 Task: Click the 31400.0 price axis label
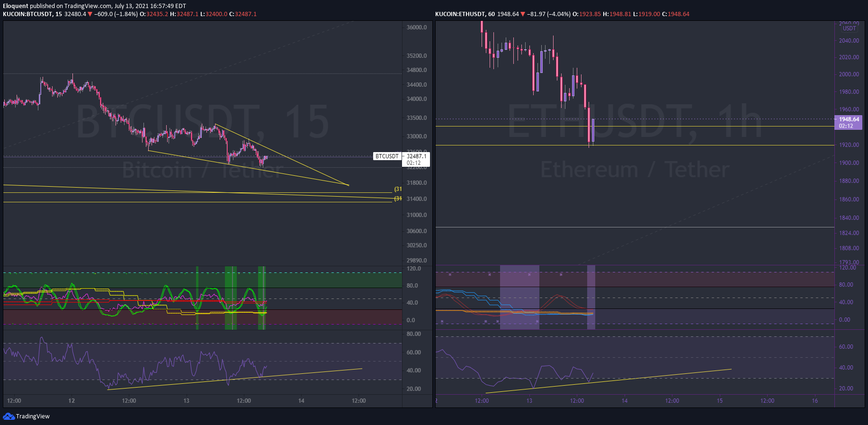[x=417, y=199]
